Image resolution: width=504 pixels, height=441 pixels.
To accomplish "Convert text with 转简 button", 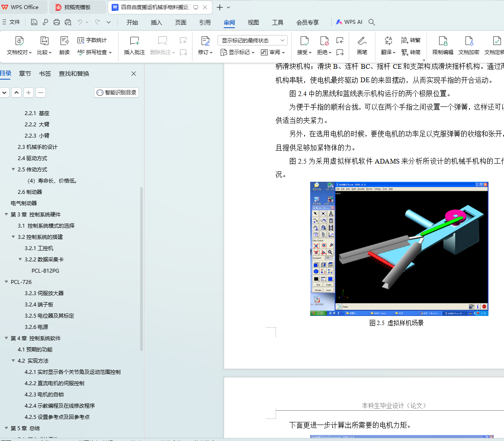I will (x=411, y=52).
